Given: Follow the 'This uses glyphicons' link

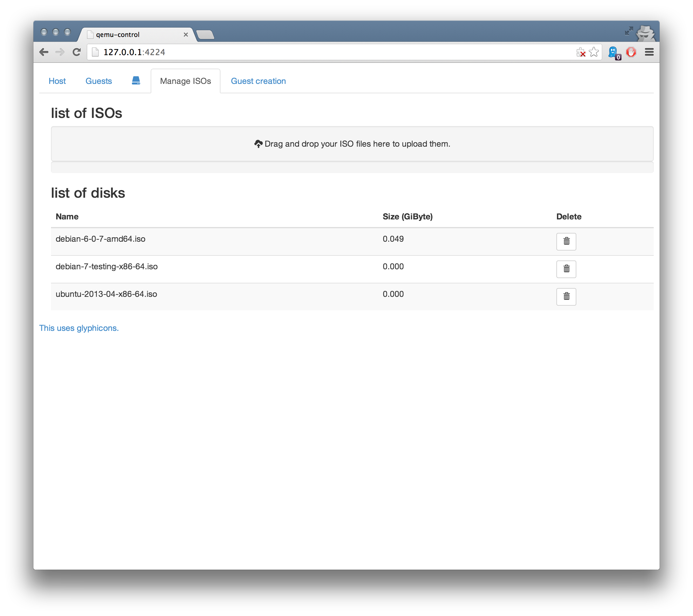Looking at the screenshot, I should coord(79,328).
